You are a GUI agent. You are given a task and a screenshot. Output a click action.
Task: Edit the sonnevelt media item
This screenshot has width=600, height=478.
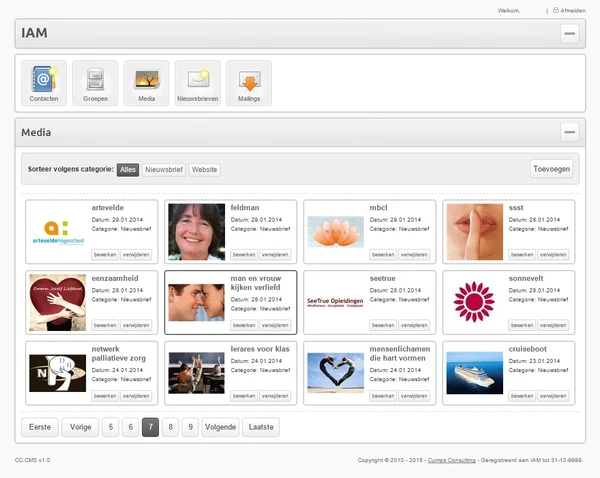522,325
